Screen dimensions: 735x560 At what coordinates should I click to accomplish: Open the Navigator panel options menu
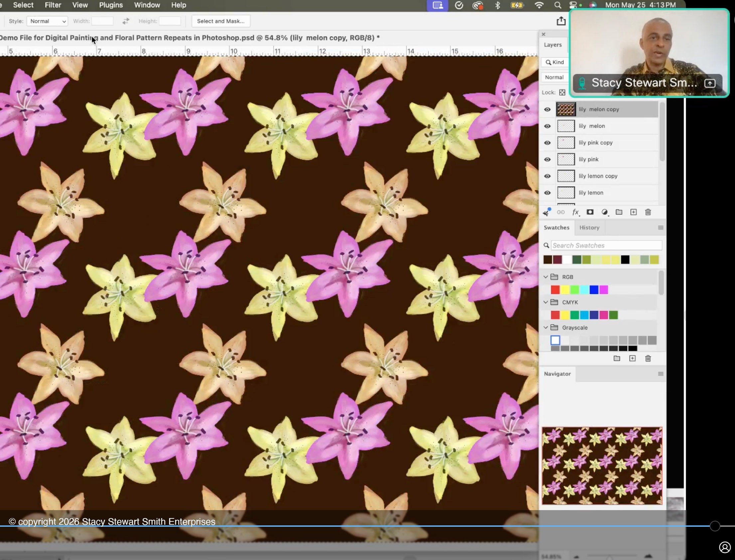coord(661,374)
